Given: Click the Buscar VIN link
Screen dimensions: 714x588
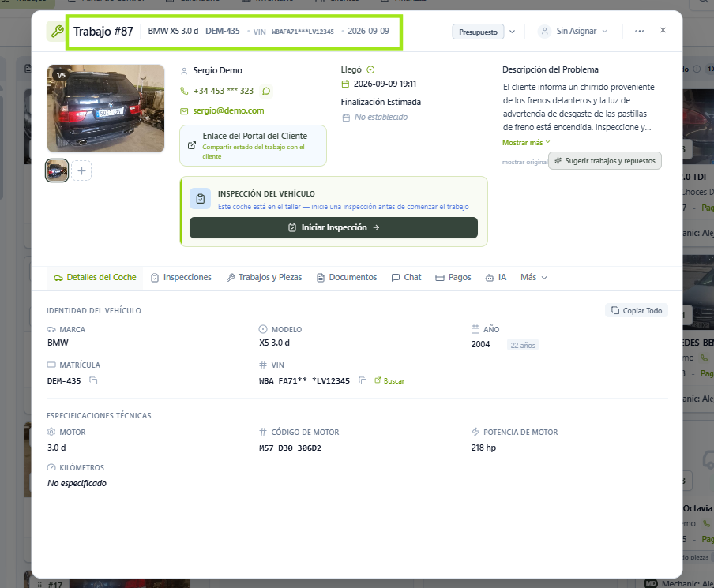Looking at the screenshot, I should click(389, 380).
